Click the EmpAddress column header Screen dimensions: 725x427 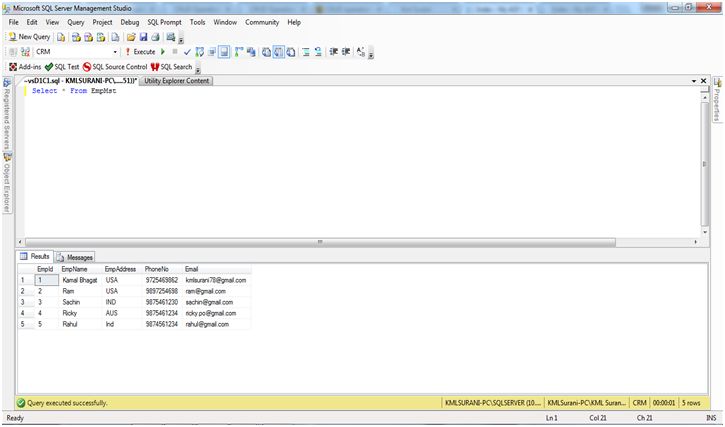pos(120,269)
